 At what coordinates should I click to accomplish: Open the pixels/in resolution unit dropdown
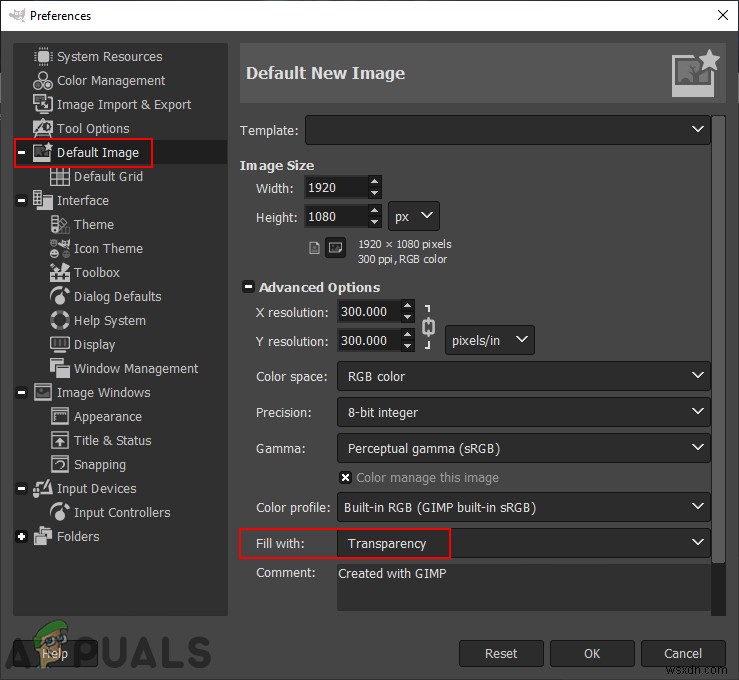pyautogui.click(x=490, y=340)
